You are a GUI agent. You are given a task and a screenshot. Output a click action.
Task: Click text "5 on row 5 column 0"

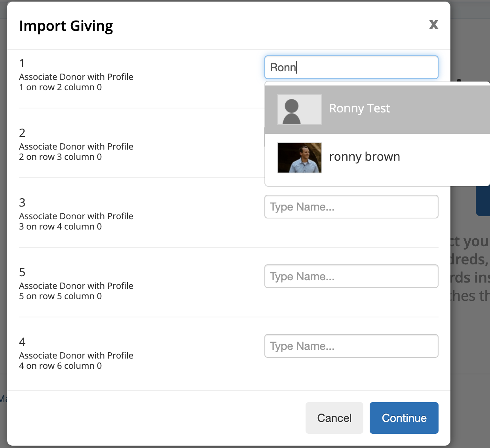coord(60,296)
